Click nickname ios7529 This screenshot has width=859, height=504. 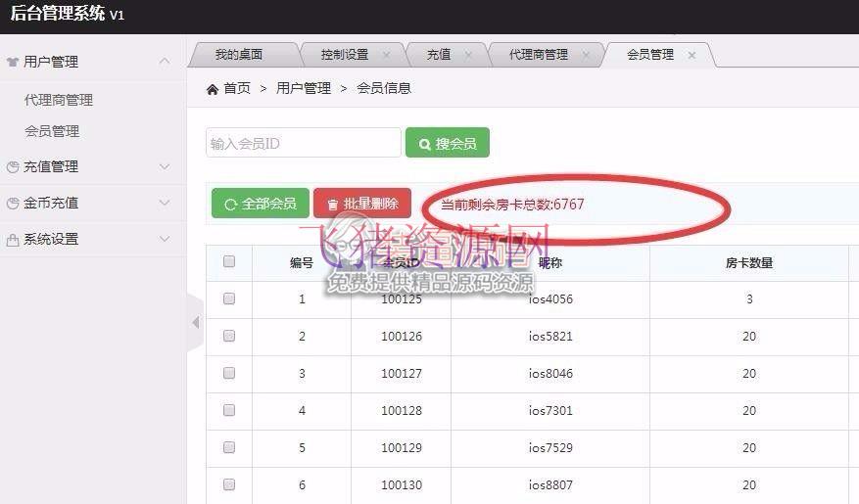[550, 448]
